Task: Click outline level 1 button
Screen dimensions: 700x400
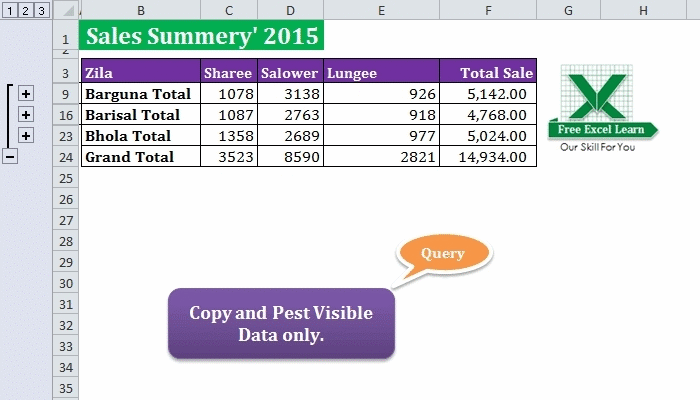Action: [x=10, y=11]
